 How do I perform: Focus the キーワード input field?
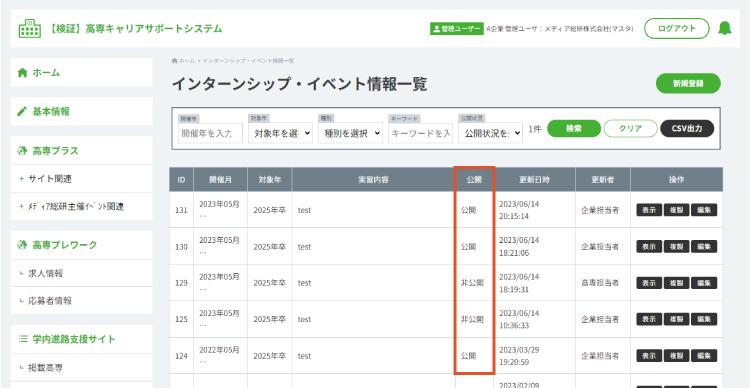420,133
